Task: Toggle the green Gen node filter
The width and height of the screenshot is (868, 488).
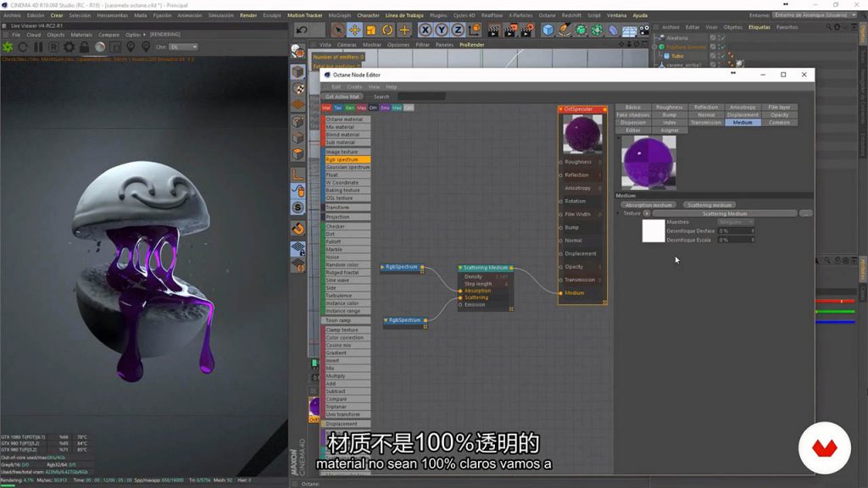Action: pos(349,108)
